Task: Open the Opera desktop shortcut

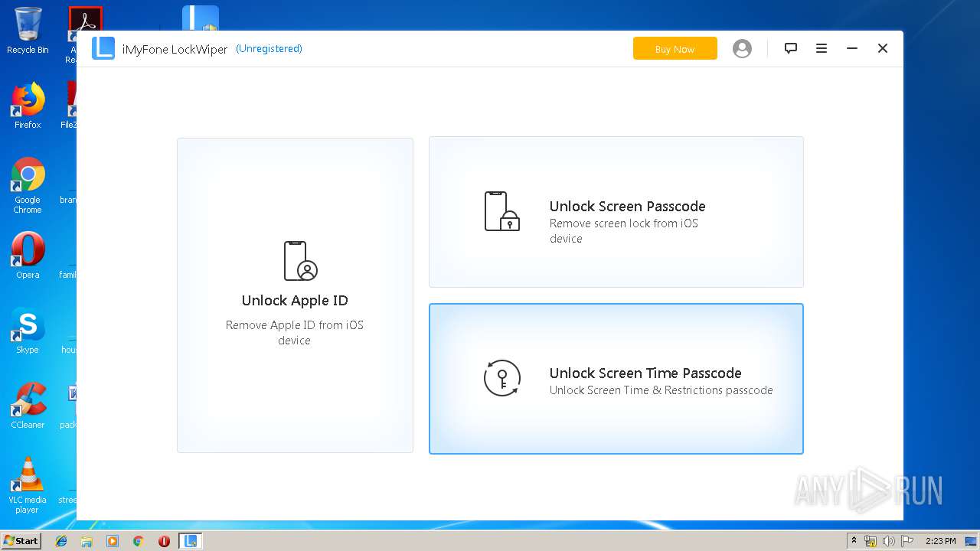Action: [28, 256]
